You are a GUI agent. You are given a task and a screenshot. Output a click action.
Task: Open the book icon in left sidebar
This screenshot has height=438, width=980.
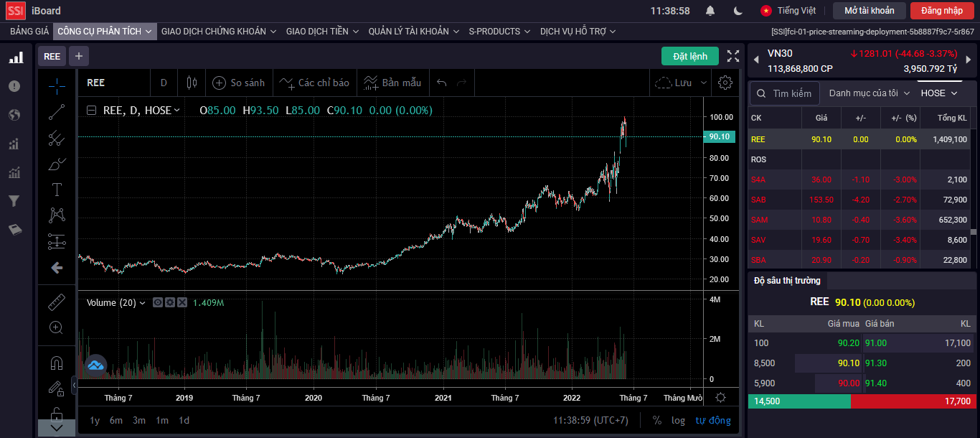(x=14, y=230)
